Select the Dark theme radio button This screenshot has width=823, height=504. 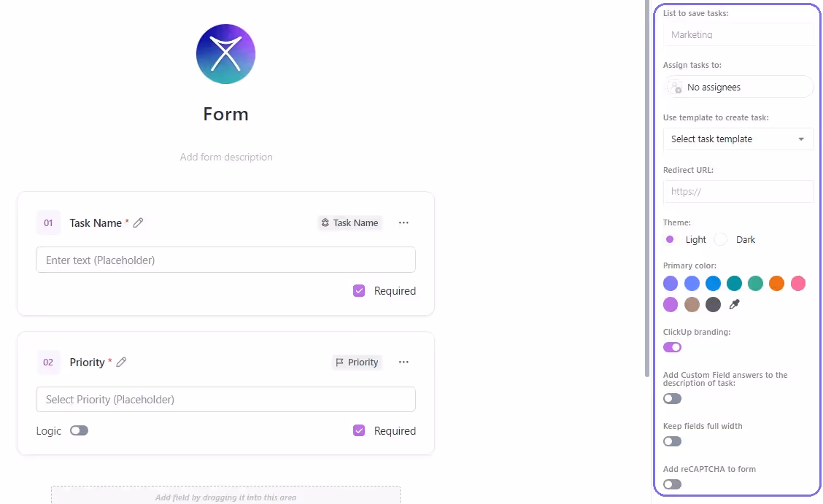[721, 239]
